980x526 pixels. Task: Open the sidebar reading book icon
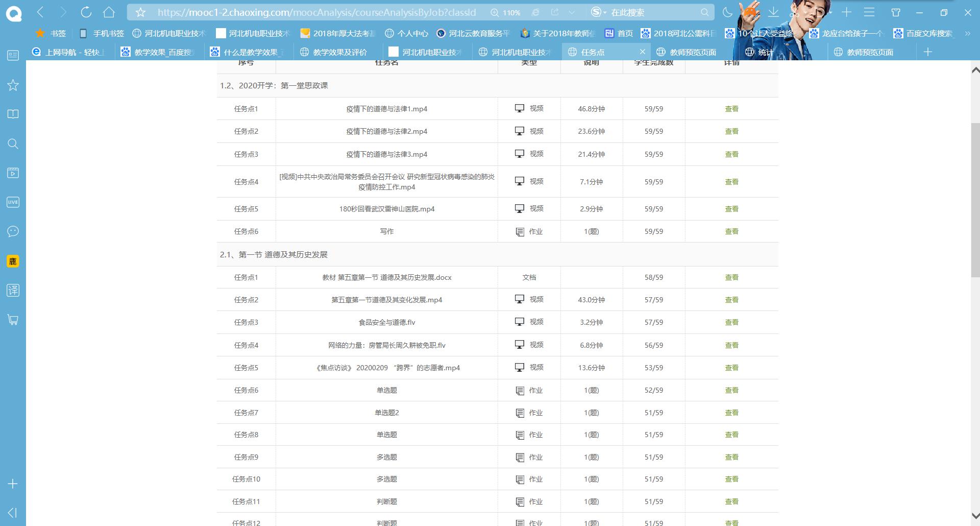13,114
